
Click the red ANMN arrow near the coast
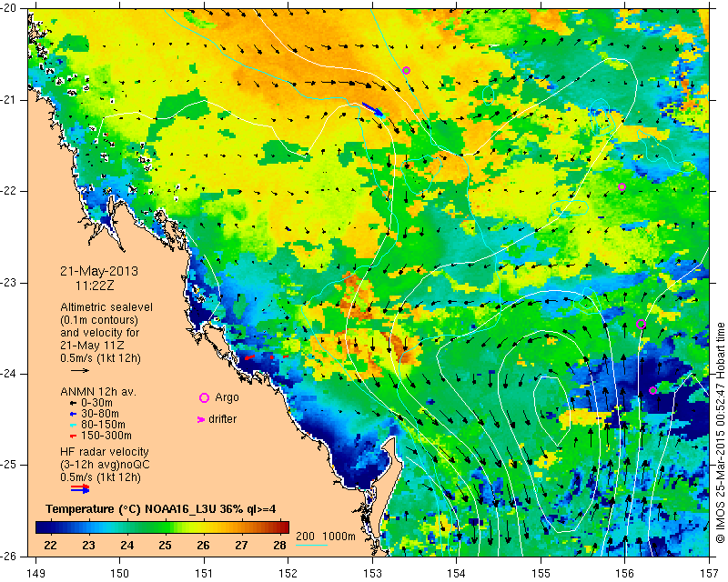(x=249, y=357)
